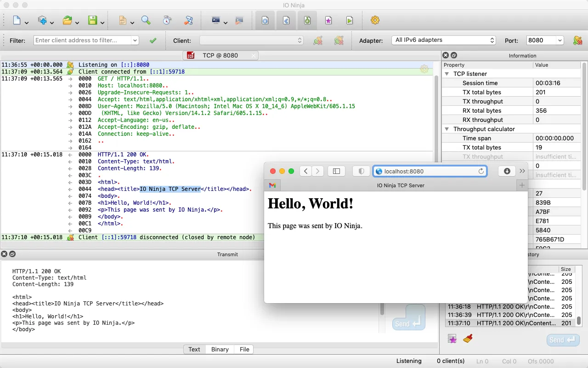Collapse the TCP listener property group
The height and width of the screenshot is (368, 588).
coord(447,74)
